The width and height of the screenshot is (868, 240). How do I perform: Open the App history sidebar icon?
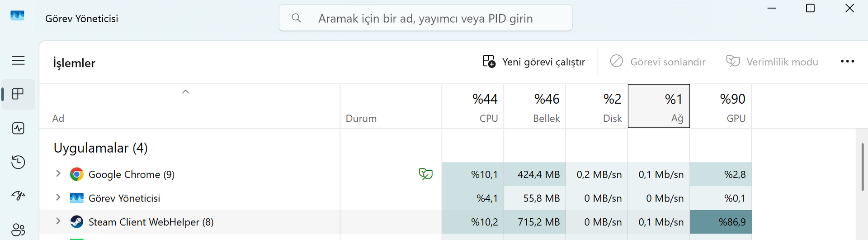pos(18,162)
